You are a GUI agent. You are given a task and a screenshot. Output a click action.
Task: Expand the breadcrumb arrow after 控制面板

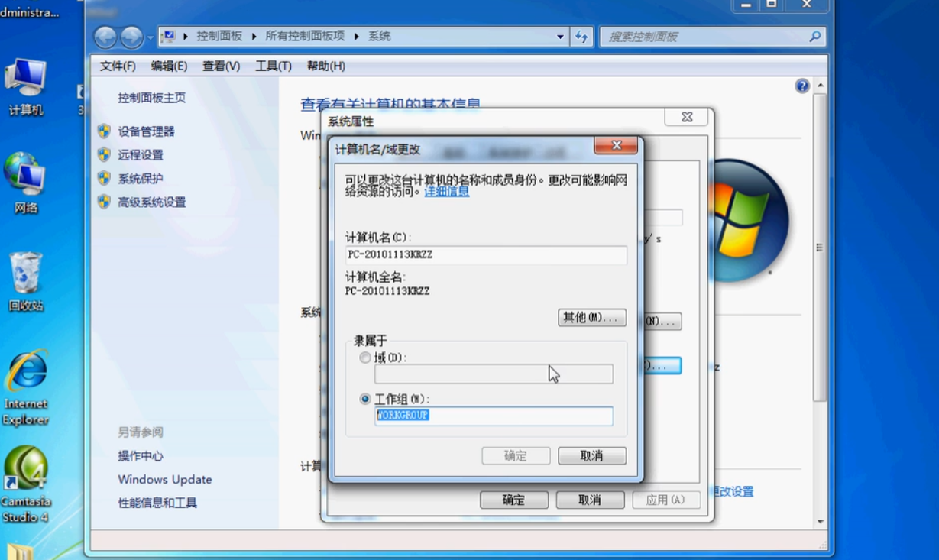[x=254, y=36]
